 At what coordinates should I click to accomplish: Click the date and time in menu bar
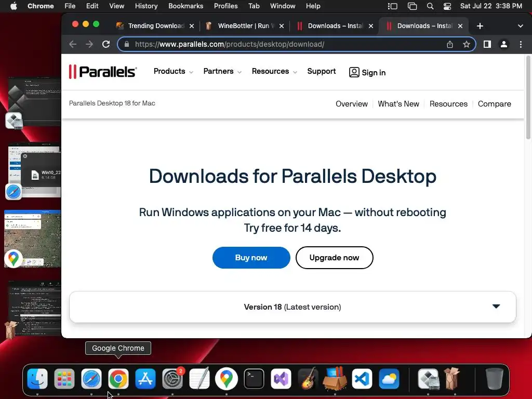click(x=491, y=6)
